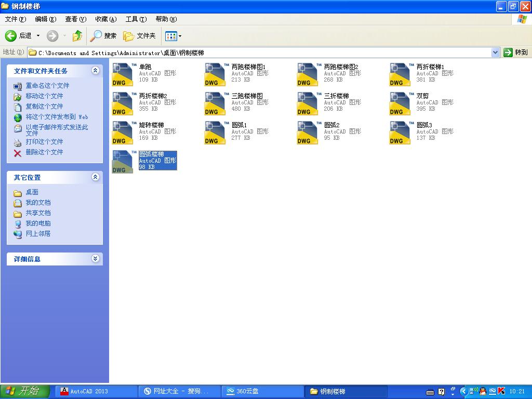This screenshot has height=399, width=532.
Task: Click the 旋转楼梯 file name text
Action: point(152,125)
